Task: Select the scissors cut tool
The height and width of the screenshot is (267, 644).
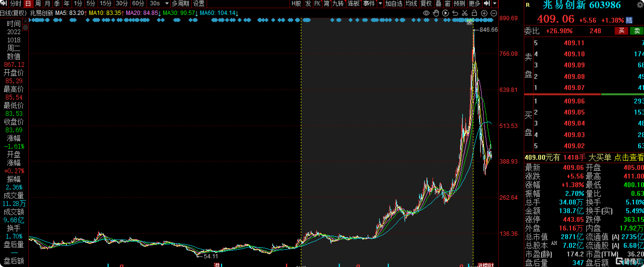Action: click(465, 13)
